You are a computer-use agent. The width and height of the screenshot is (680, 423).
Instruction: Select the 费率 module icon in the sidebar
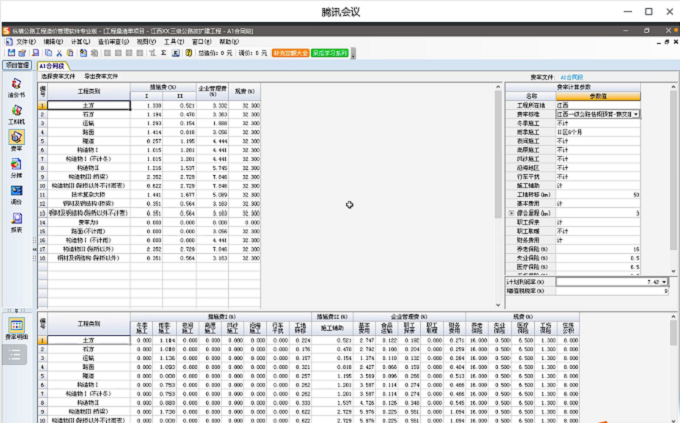(x=16, y=137)
